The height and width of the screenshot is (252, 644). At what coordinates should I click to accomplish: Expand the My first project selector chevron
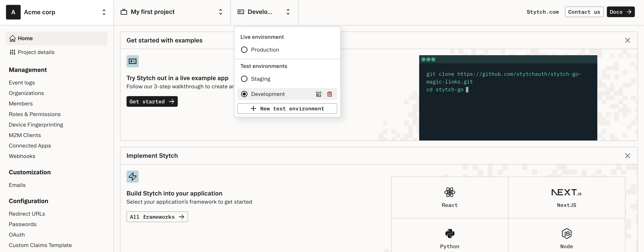[220, 12]
